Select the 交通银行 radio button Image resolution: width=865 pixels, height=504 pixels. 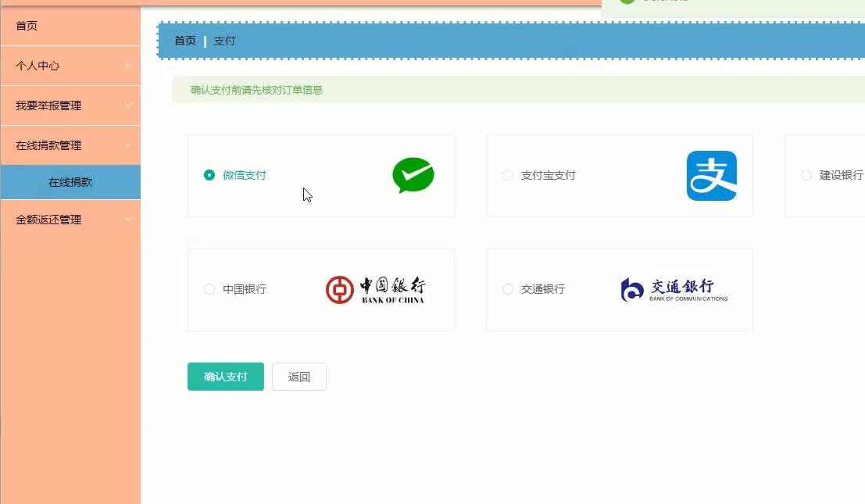[507, 289]
